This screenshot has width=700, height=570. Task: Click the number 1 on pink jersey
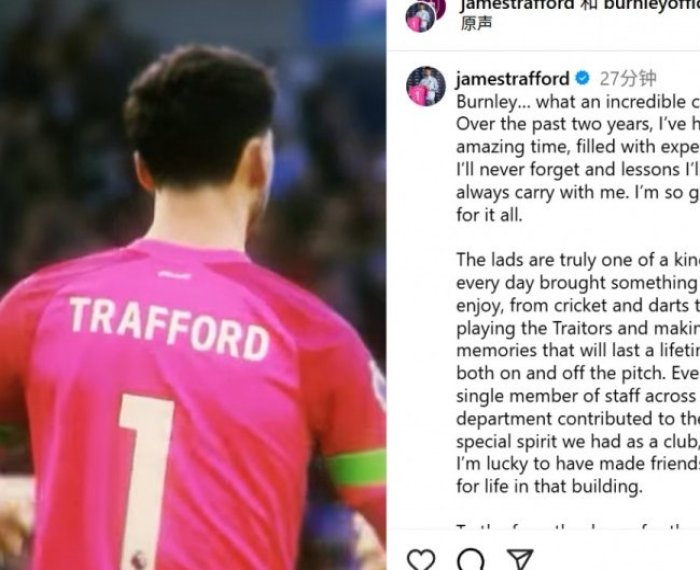(x=146, y=481)
